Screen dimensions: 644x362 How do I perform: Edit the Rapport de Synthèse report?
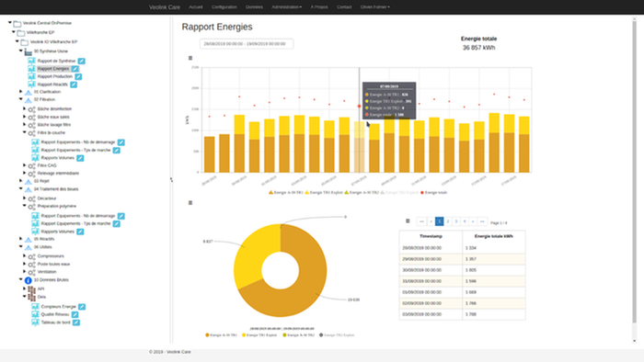pos(82,61)
